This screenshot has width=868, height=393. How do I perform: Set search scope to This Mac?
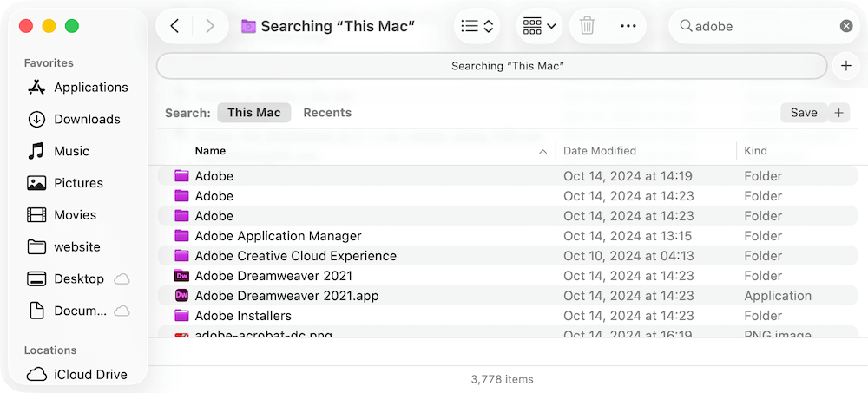[254, 113]
